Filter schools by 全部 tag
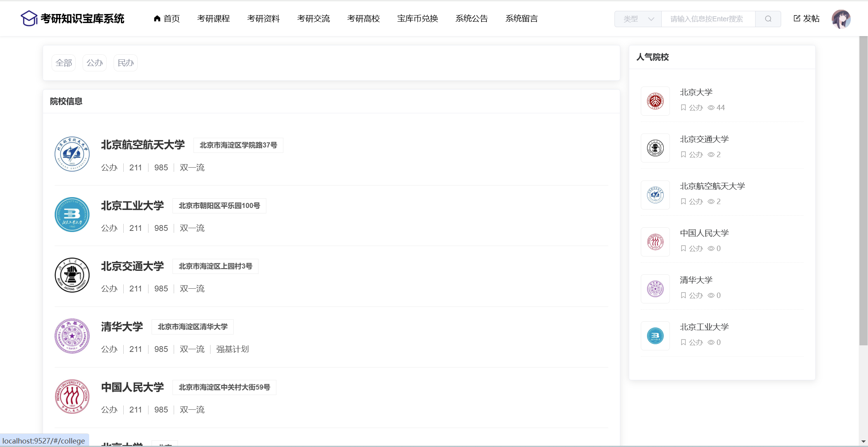The image size is (868, 447). point(64,63)
